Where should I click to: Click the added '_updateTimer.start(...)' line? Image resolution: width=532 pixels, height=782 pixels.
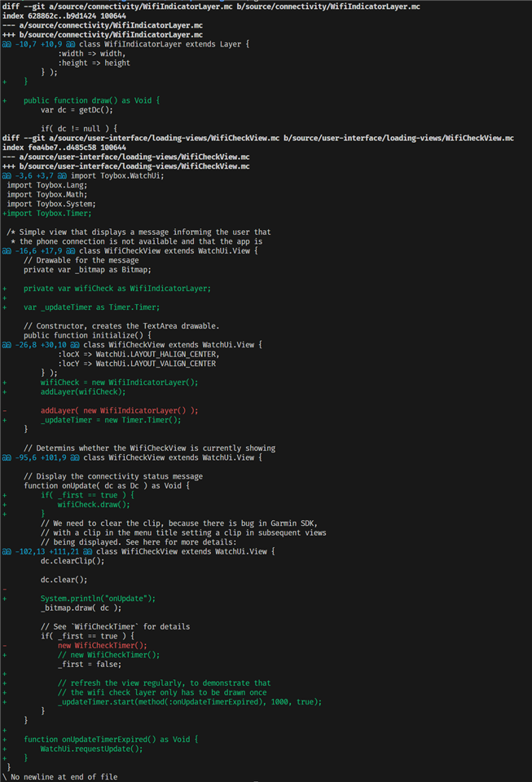pyautogui.click(x=189, y=701)
